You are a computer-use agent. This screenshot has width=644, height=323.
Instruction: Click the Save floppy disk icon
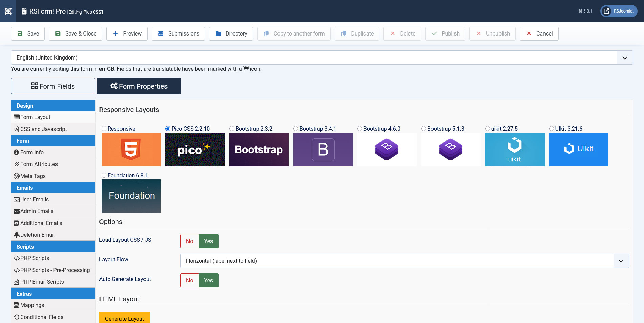point(20,33)
